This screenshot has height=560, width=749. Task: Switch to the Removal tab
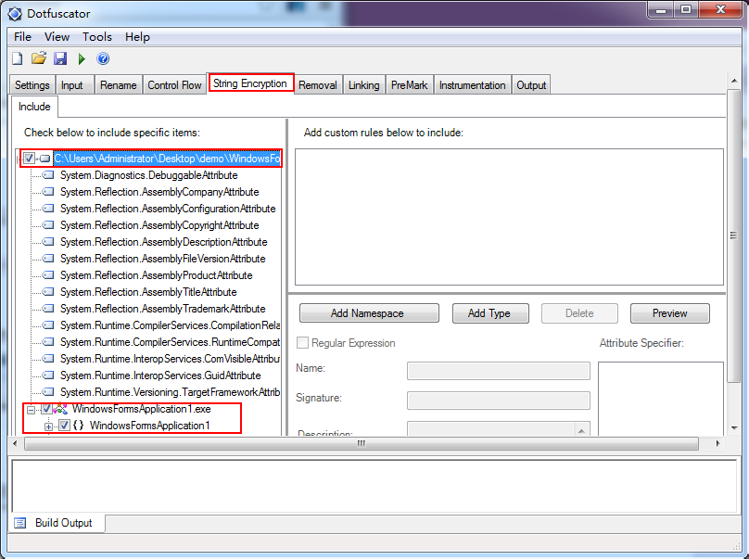click(x=318, y=85)
